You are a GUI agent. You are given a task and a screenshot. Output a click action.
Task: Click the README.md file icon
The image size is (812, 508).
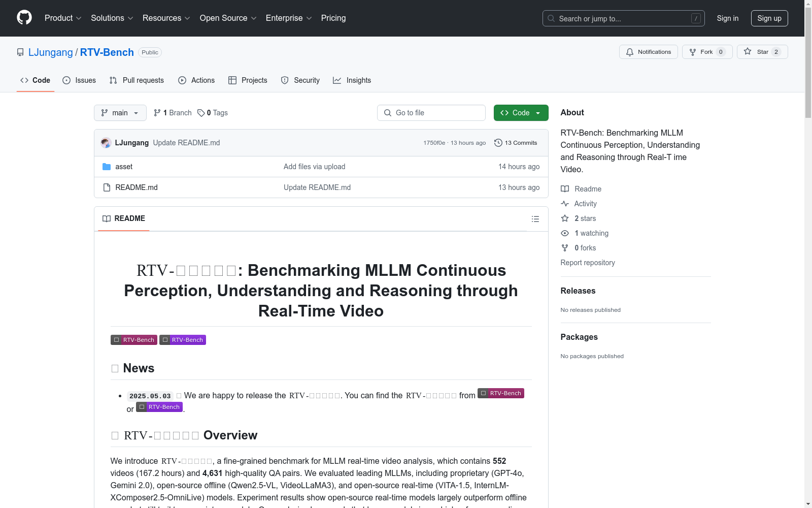pos(107,187)
